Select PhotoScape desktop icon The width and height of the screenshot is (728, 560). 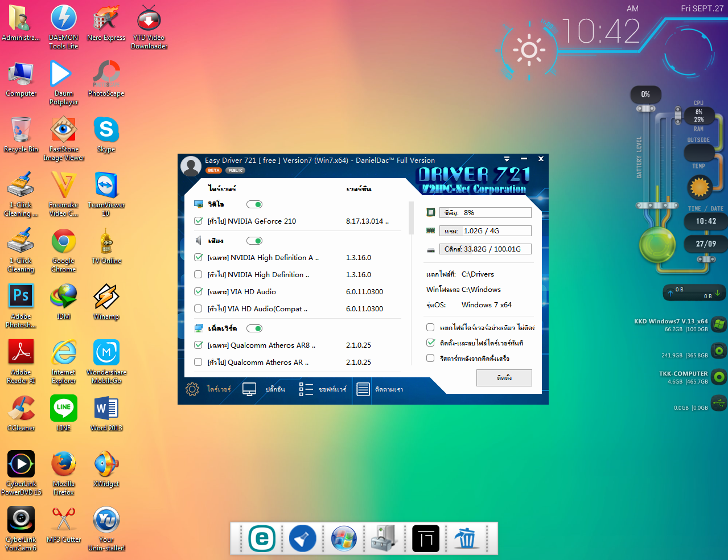pos(106,79)
